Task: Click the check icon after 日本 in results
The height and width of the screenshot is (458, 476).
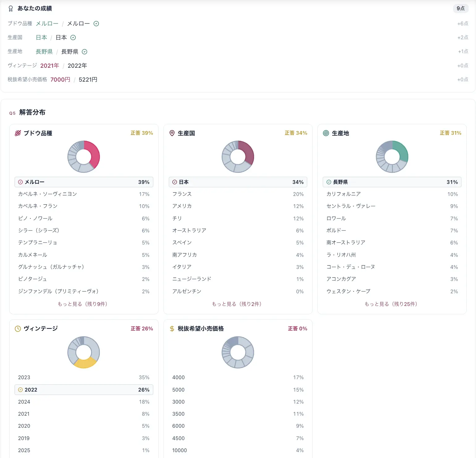Action: [73, 37]
